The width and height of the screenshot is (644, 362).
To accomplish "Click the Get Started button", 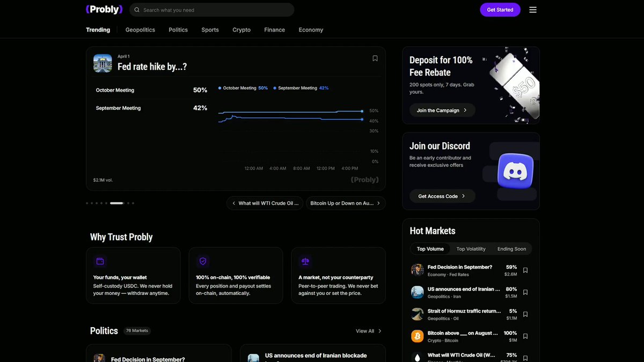I will click(x=500, y=10).
